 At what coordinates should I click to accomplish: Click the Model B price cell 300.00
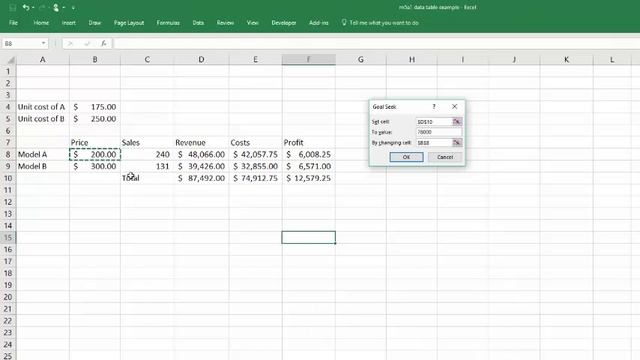pos(95,166)
